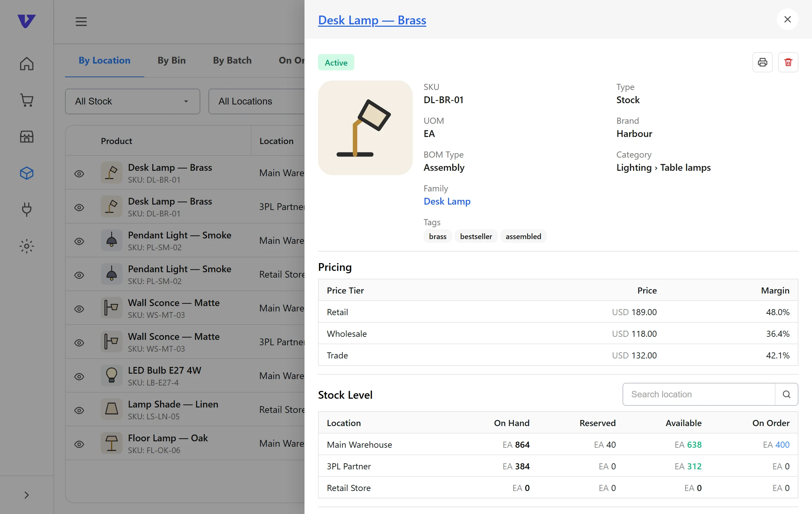The width and height of the screenshot is (812, 514).
Task: Click the Product column header
Action: [x=116, y=141]
